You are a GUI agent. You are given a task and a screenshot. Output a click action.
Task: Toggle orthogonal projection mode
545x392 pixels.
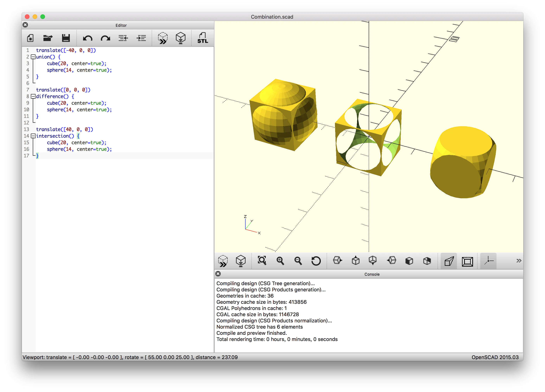[x=467, y=261]
